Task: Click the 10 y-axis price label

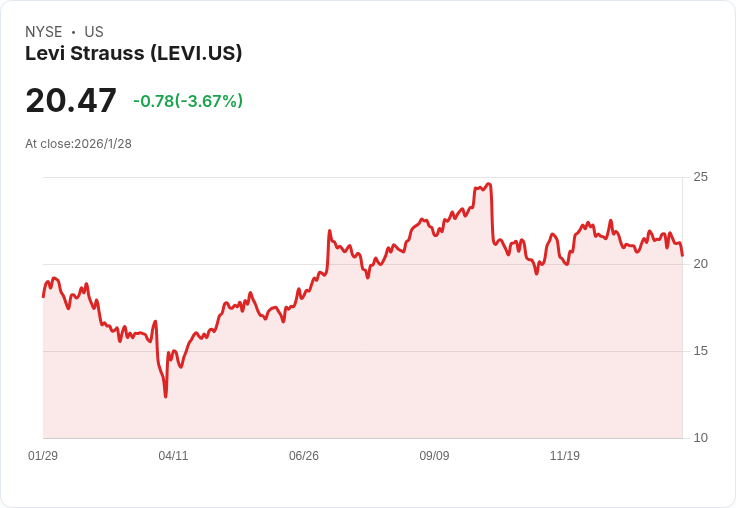Action: 700,438
